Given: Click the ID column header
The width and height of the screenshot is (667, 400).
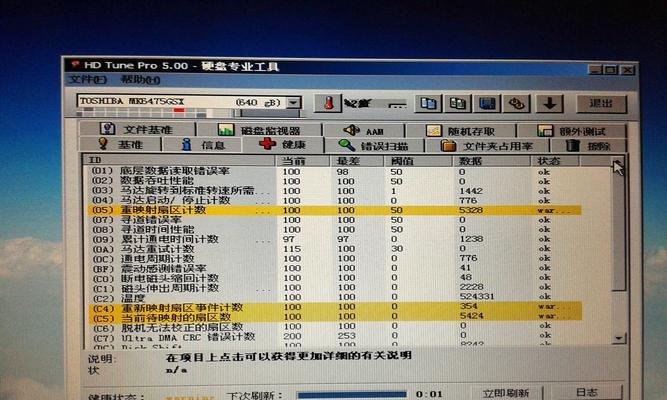Looking at the screenshot, I should pos(179,160).
